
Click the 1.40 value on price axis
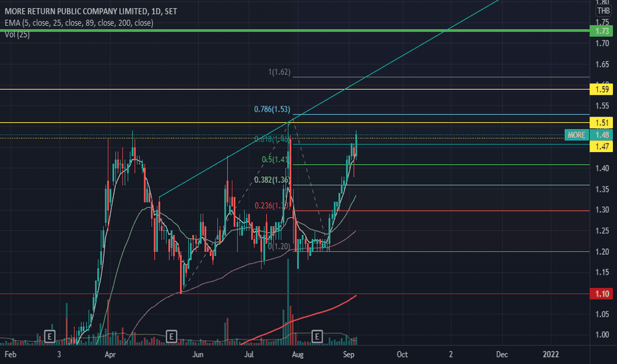602,168
